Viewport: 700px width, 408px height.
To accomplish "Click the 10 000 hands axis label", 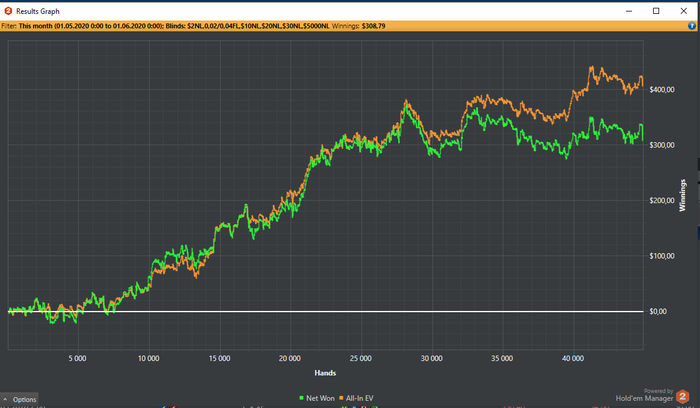I will (149, 358).
